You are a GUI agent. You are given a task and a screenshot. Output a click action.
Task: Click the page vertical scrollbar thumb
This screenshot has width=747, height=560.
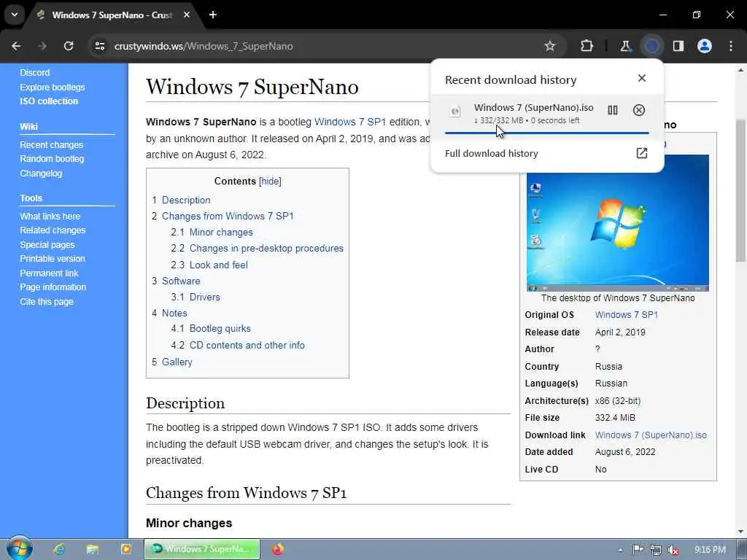[740, 190]
